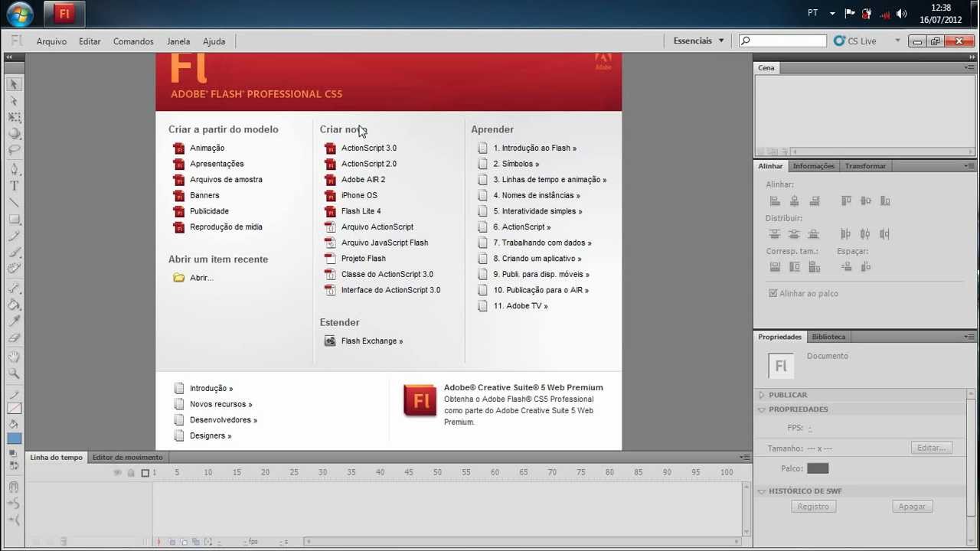Viewport: 980px width, 551px height.
Task: Open the Comandos menu
Action: (x=133, y=41)
